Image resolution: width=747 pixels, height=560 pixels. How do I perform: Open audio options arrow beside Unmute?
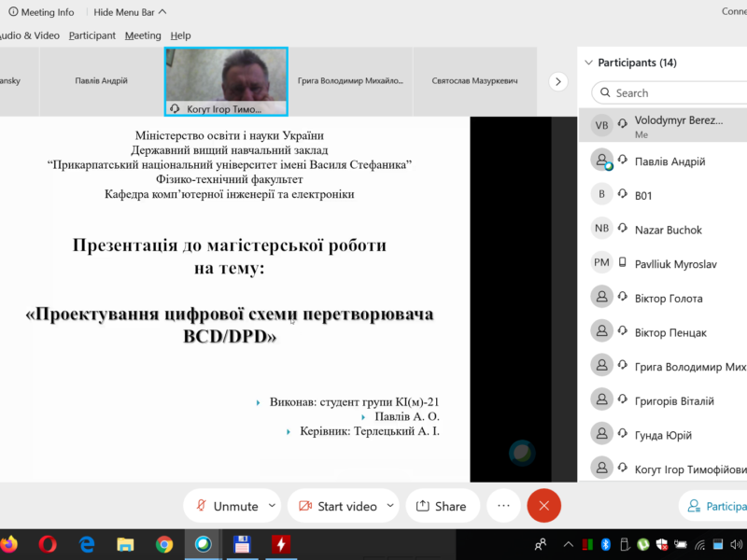point(272,505)
